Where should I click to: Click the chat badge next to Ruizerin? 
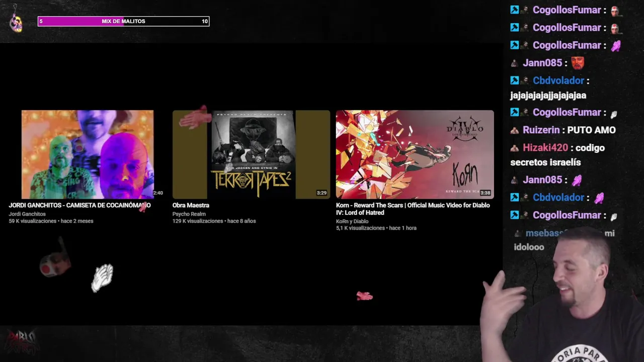coord(514,130)
